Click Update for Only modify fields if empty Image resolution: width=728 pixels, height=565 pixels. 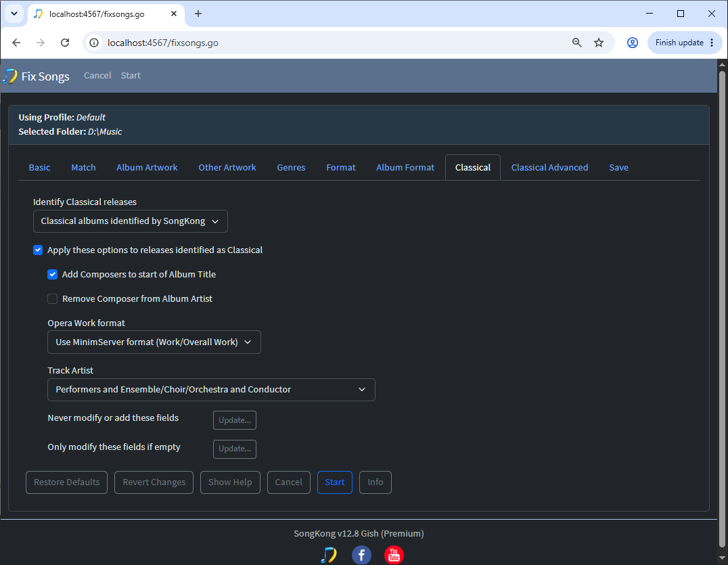235,449
